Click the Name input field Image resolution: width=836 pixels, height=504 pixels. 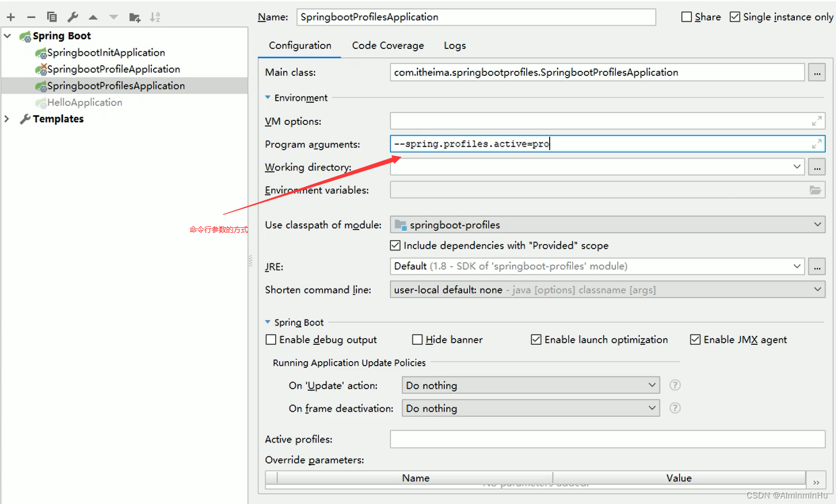476,17
